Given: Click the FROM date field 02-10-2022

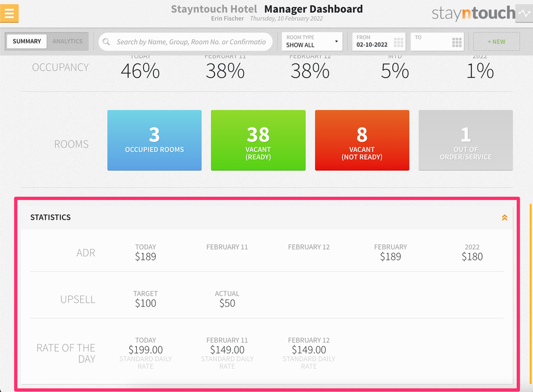Looking at the screenshot, I should coord(379,42).
